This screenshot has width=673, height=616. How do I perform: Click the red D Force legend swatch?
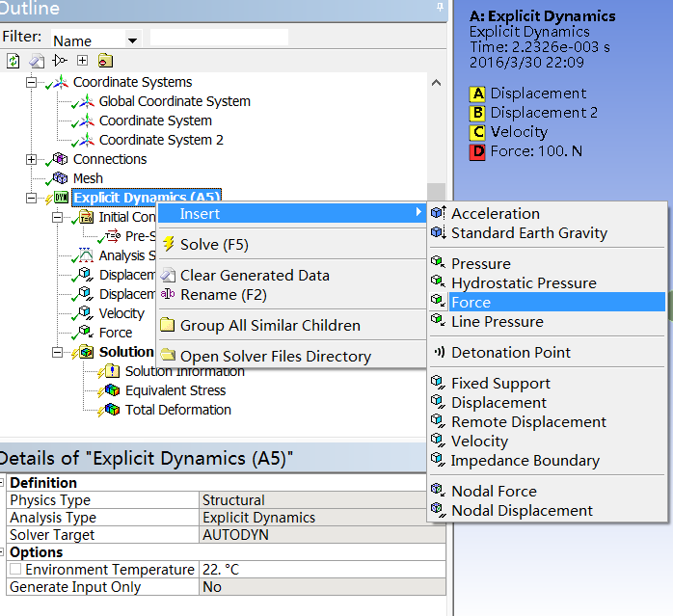(477, 151)
